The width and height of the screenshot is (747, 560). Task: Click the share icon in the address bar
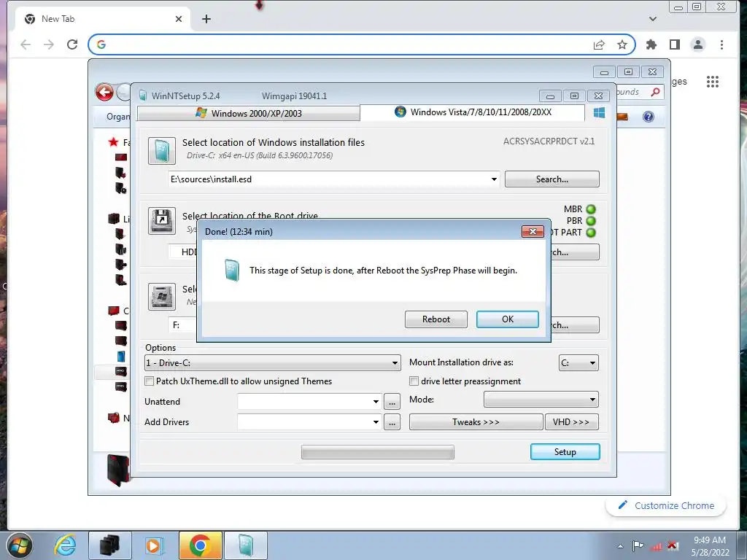click(x=599, y=44)
